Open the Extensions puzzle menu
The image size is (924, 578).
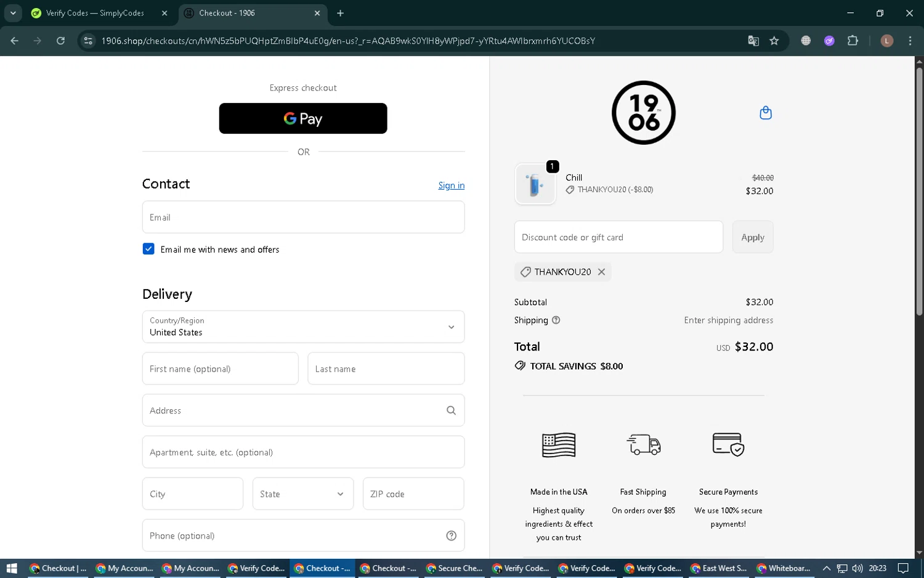point(853,41)
